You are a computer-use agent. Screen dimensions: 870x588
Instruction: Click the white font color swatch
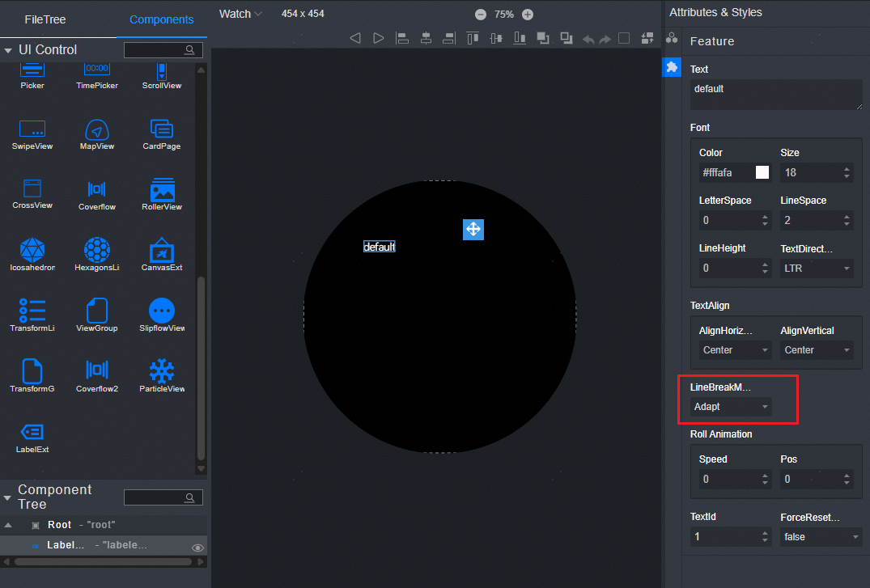(x=762, y=172)
